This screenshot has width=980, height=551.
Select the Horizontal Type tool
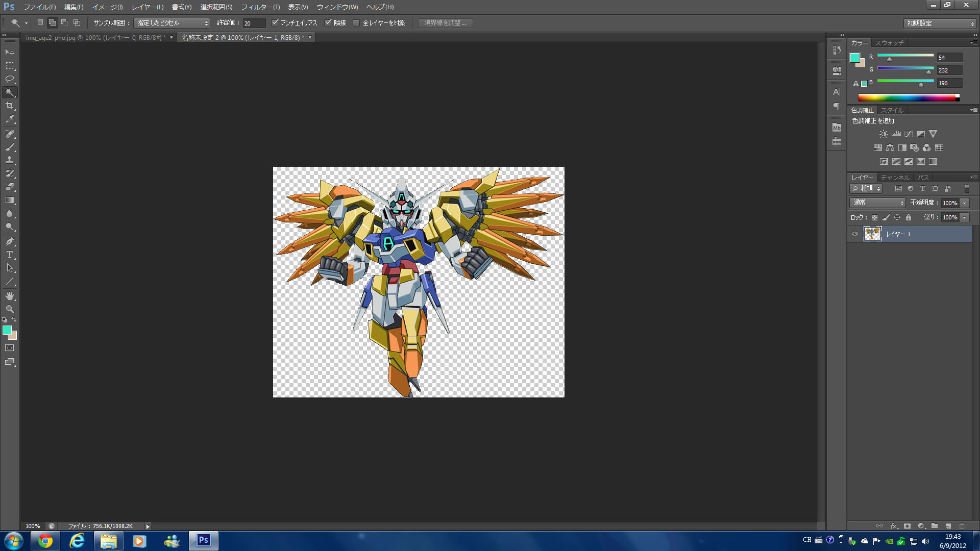[10, 255]
